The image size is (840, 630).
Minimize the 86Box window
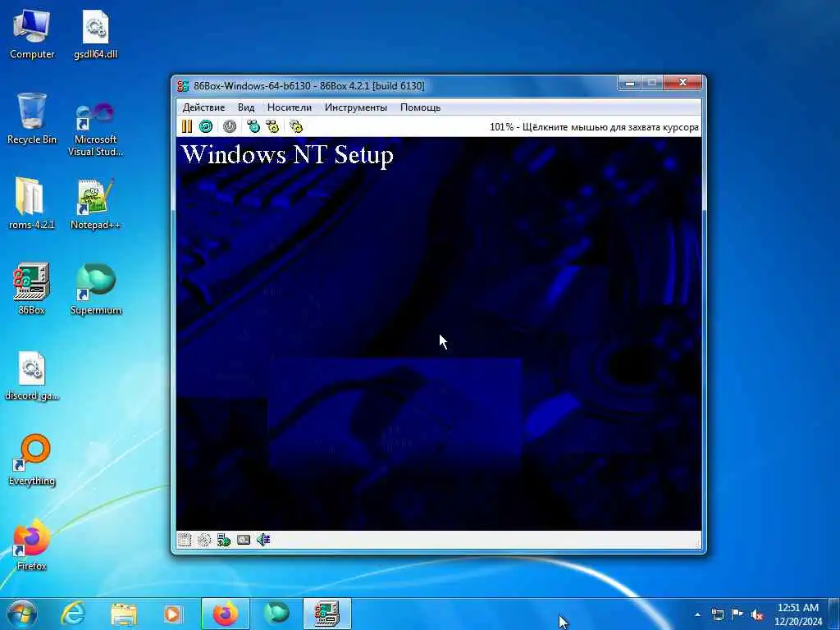tap(629, 83)
